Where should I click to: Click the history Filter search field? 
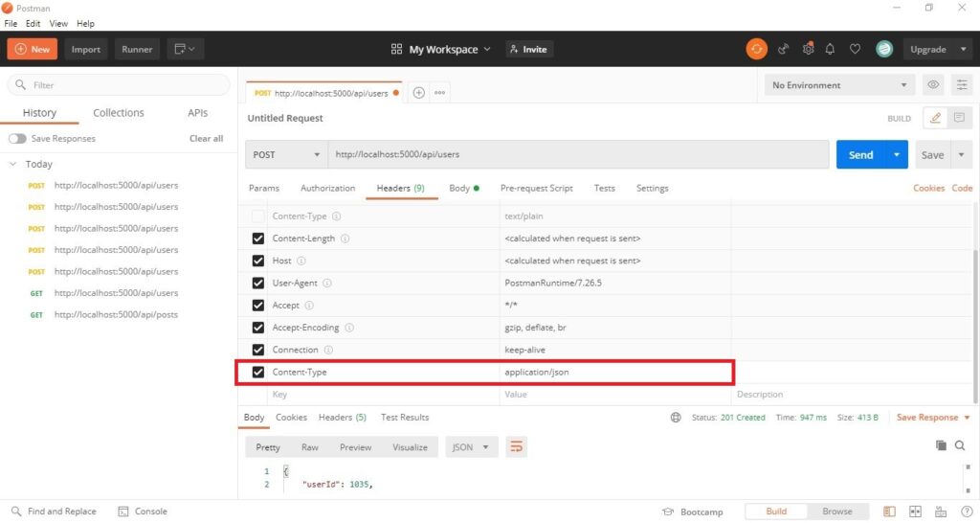(x=119, y=84)
